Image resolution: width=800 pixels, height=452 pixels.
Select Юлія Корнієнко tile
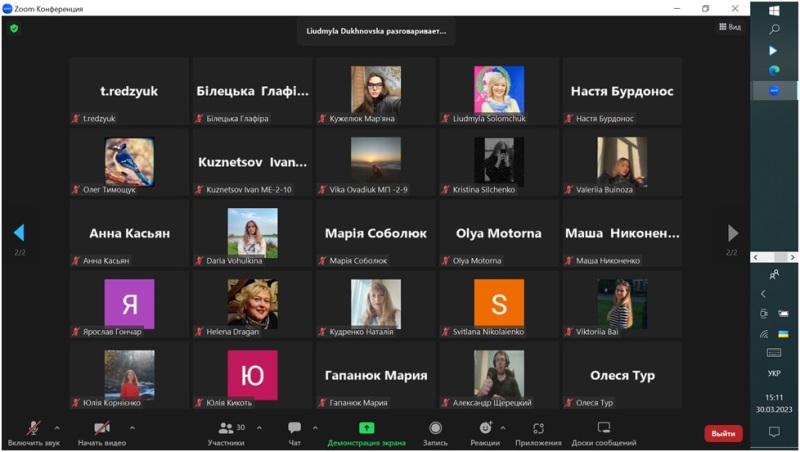tap(129, 375)
